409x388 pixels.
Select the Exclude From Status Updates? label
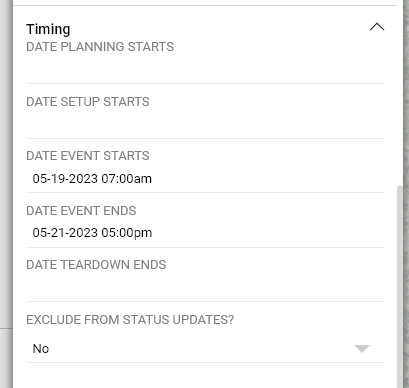[x=130, y=320]
